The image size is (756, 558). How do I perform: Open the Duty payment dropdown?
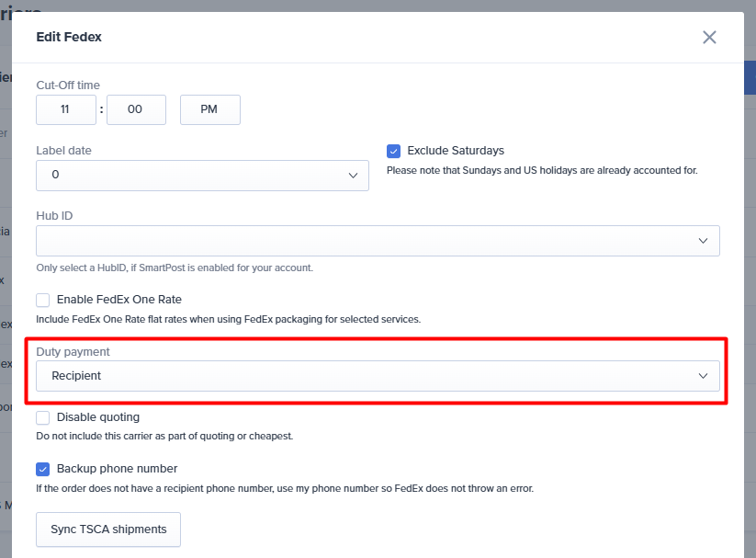coord(378,376)
